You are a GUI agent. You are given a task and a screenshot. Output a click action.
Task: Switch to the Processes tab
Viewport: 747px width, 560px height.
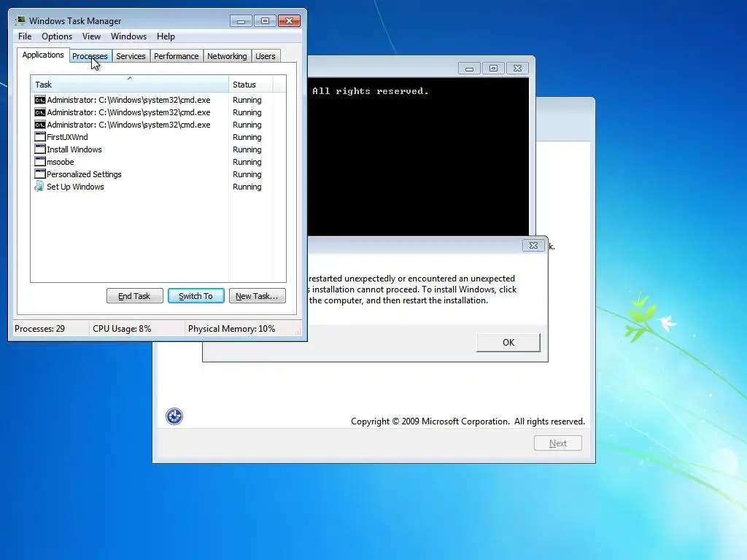[90, 56]
